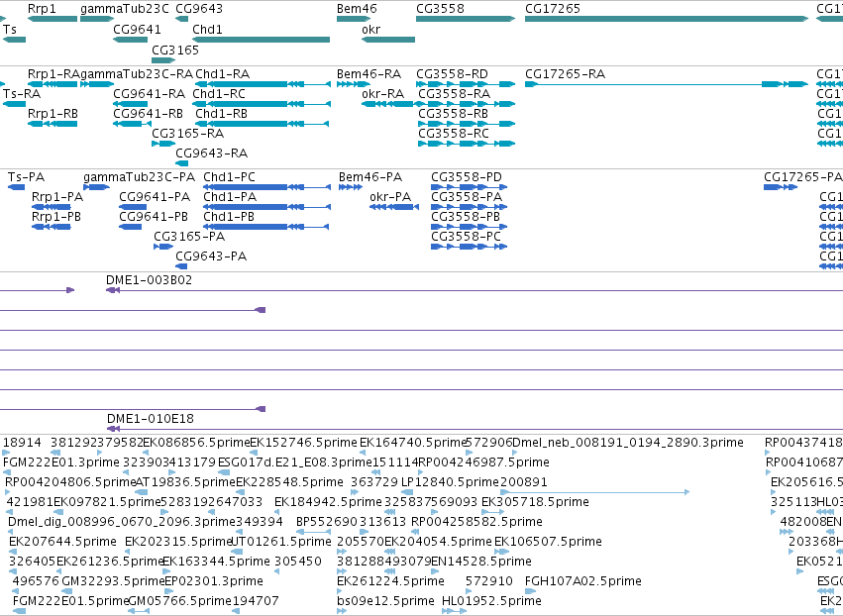
Task: Select the CG9641 gene label
Action: [137, 29]
